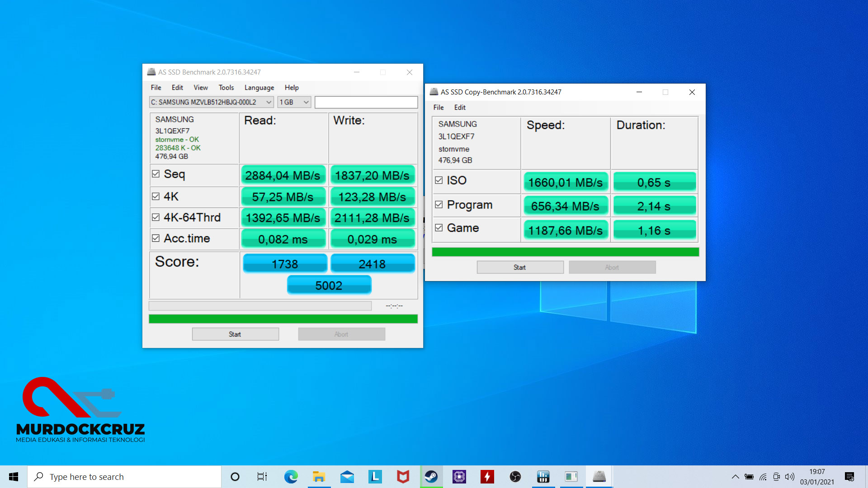Uncheck the Seq benchmark checkbox
Screen dimensions: 868x488
(156, 174)
